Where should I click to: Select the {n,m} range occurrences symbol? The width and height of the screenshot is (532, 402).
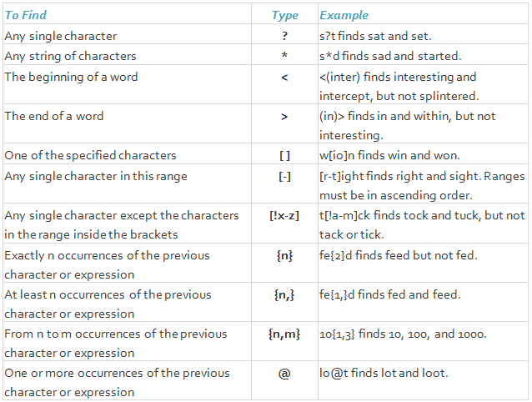[x=284, y=334]
